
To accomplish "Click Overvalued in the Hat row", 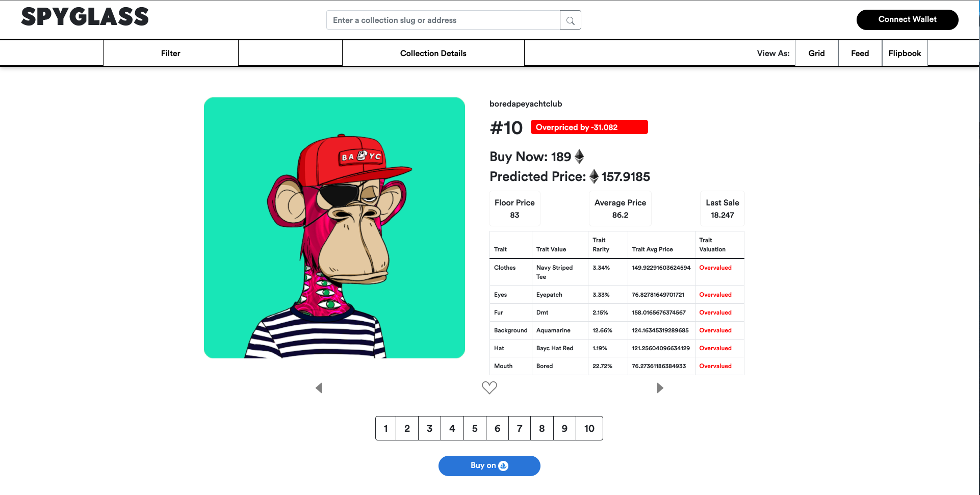I will [x=715, y=348].
